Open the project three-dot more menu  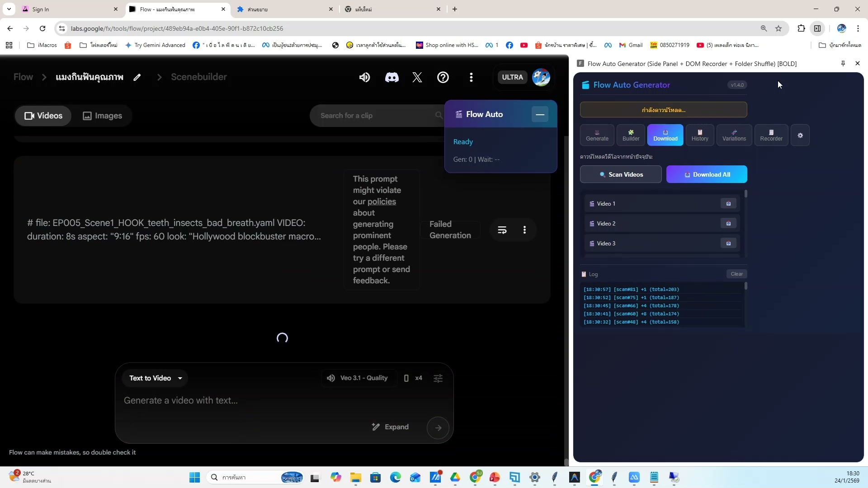[471, 77]
